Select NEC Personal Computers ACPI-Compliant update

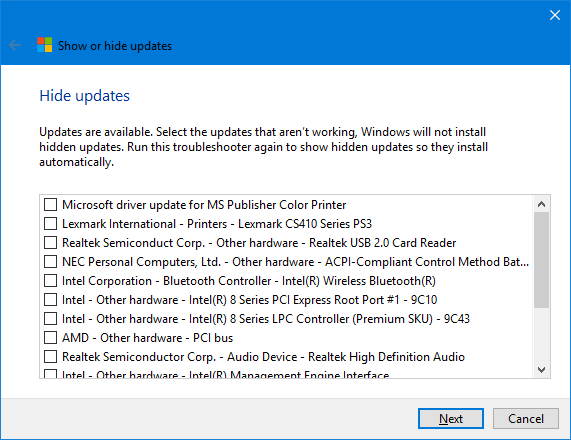pyautogui.click(x=50, y=262)
